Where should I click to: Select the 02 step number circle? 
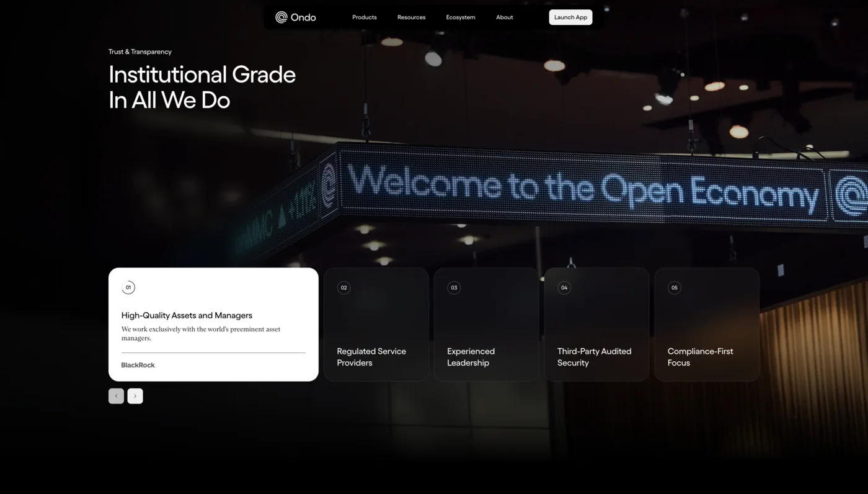tap(343, 287)
